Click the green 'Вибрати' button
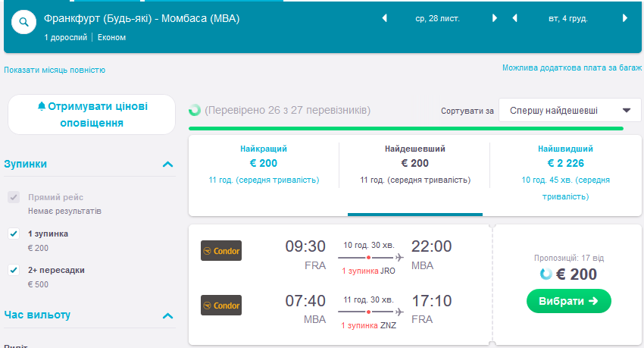This screenshot has width=644, height=348. (568, 301)
